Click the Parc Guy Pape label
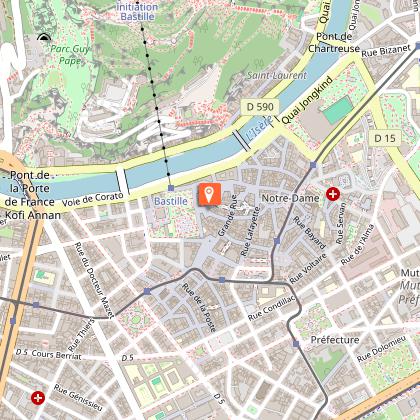Image resolution: width=420 pixels, height=420 pixels. pyautogui.click(x=70, y=55)
